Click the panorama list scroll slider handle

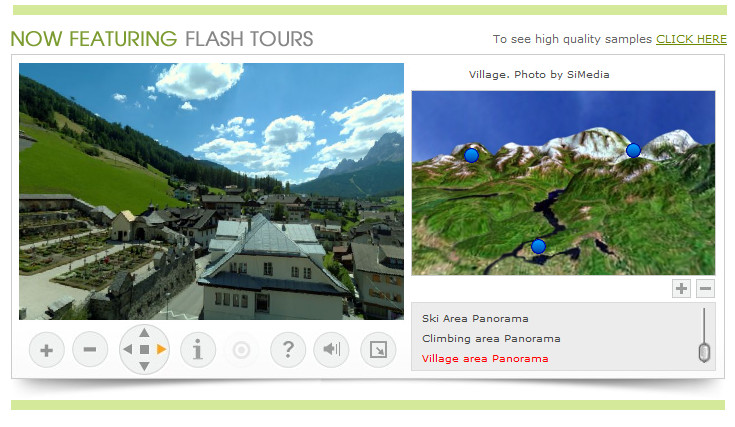(x=704, y=352)
